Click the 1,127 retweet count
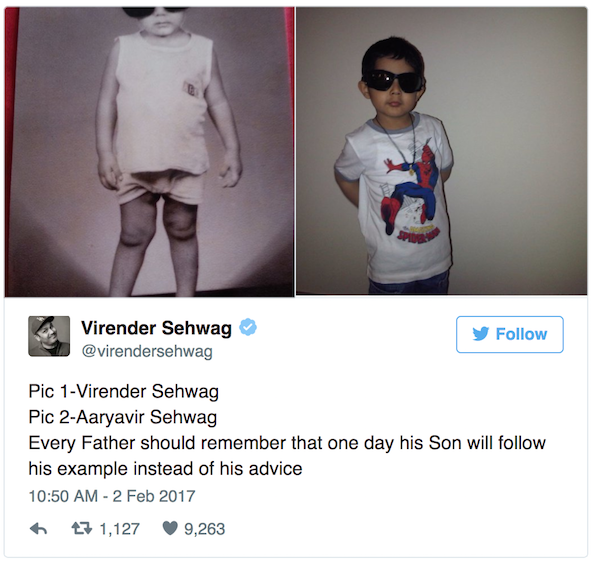Image resolution: width=600 pixels, height=565 pixels. pyautogui.click(x=119, y=529)
